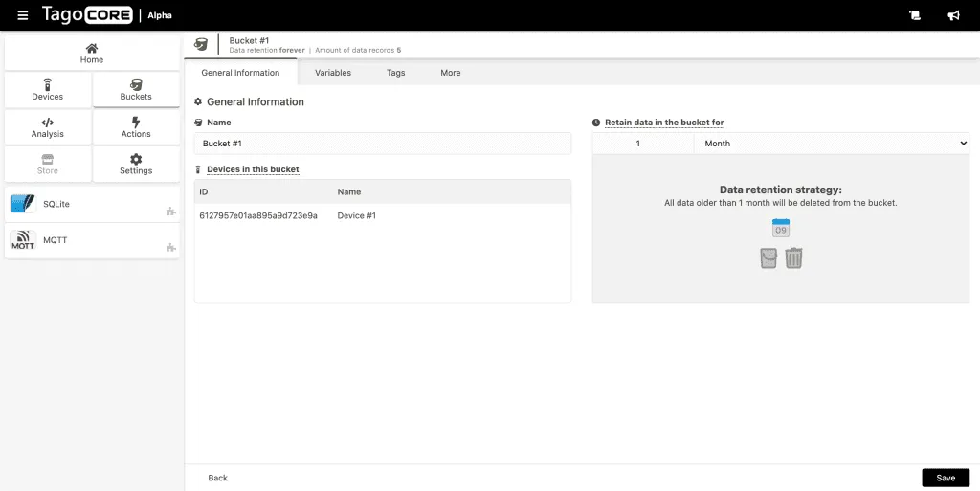Screen dimensions: 980x491
Task: Open the Settings section
Action: (x=136, y=164)
